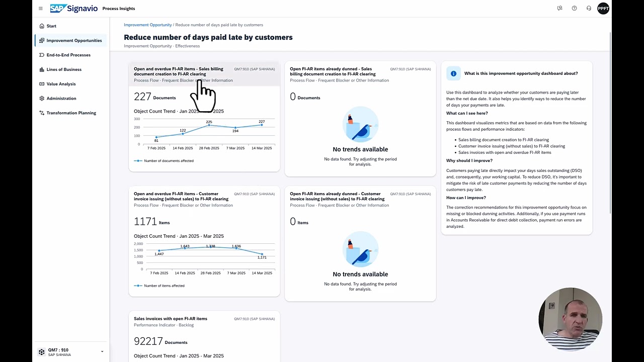Click the Start home icon in sidebar

point(42,26)
